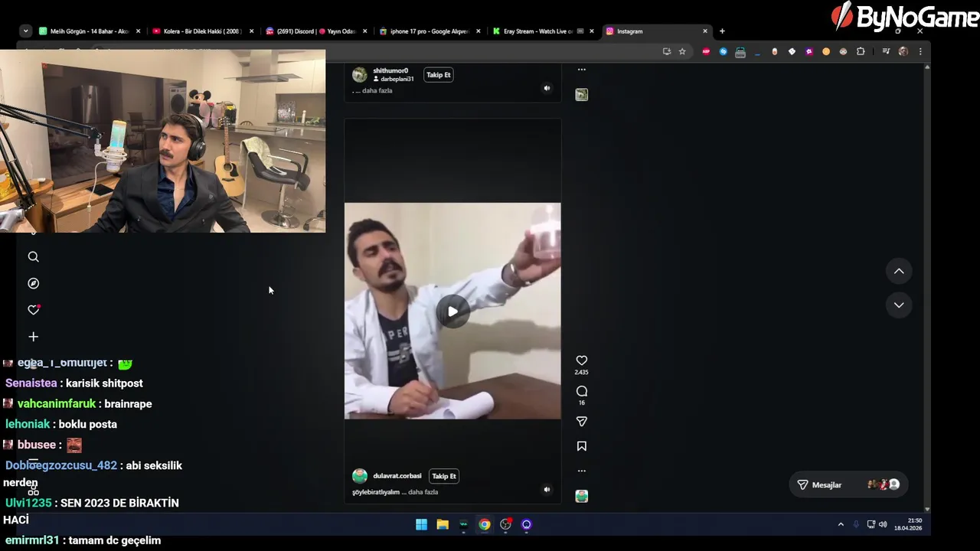Share the reel via paper plane icon
This screenshot has height=551, width=980.
tap(582, 422)
